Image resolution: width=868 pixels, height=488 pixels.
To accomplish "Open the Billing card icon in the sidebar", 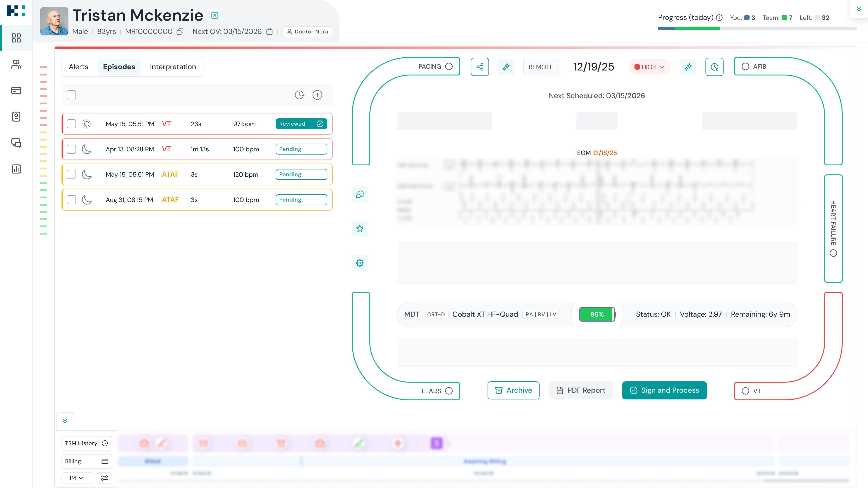I will 16,90.
